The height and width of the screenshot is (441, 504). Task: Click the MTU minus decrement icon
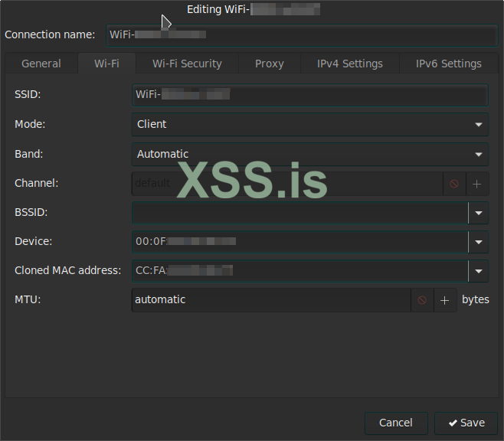tap(422, 300)
